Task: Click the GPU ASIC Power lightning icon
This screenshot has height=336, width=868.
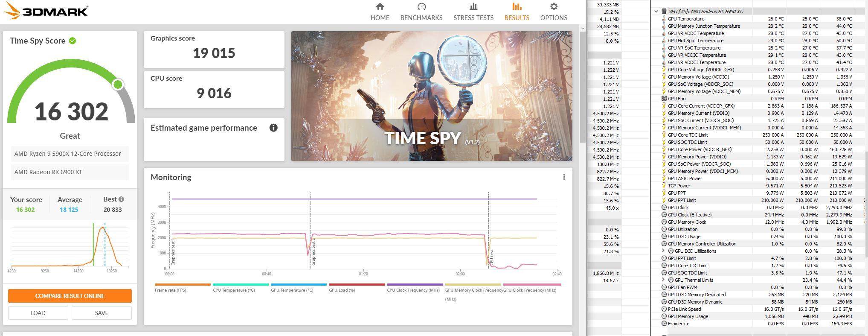Action: (664, 178)
